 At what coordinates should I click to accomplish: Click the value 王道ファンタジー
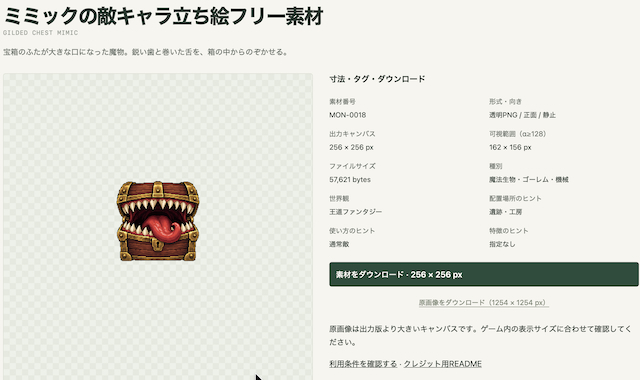[356, 212]
